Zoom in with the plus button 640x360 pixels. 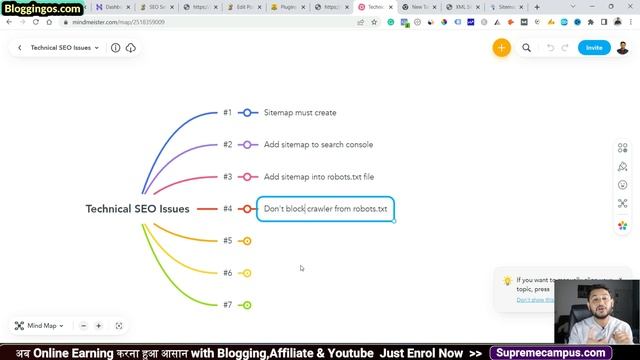tap(98, 326)
